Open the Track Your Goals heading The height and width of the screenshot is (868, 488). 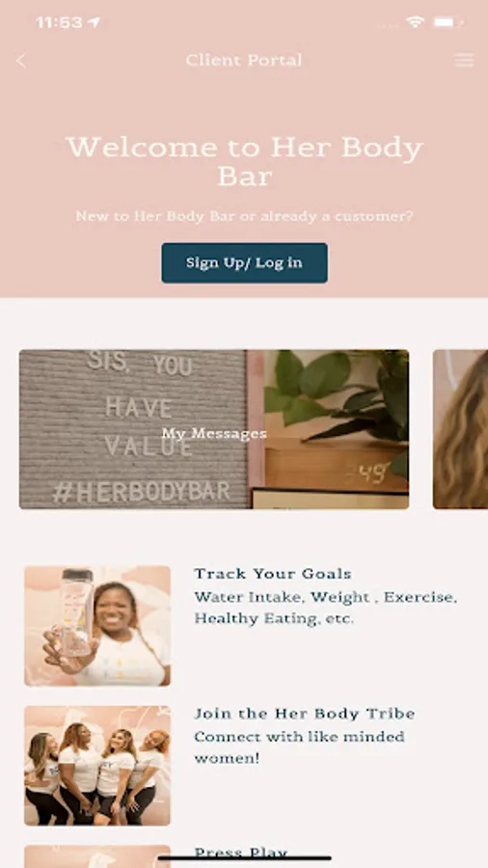click(x=273, y=574)
